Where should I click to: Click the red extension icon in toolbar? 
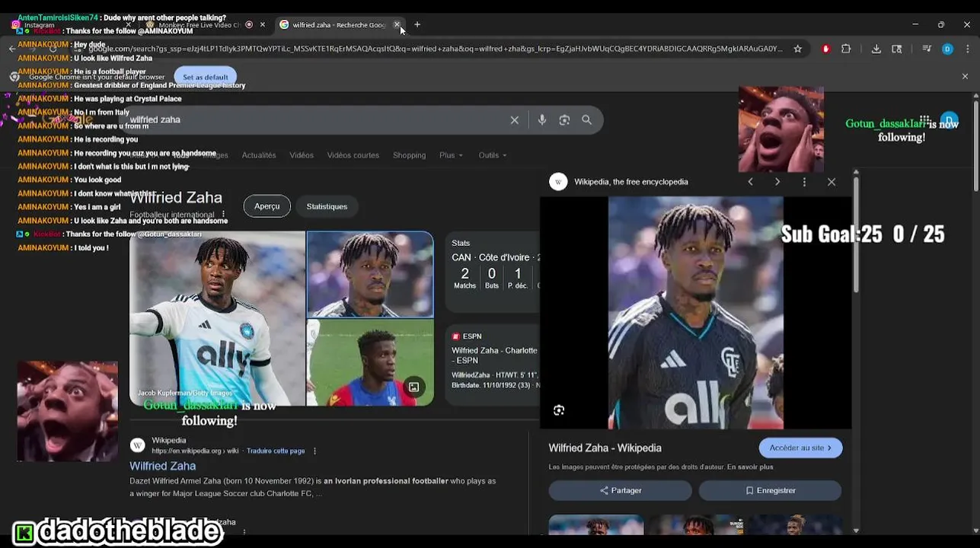[x=825, y=49]
